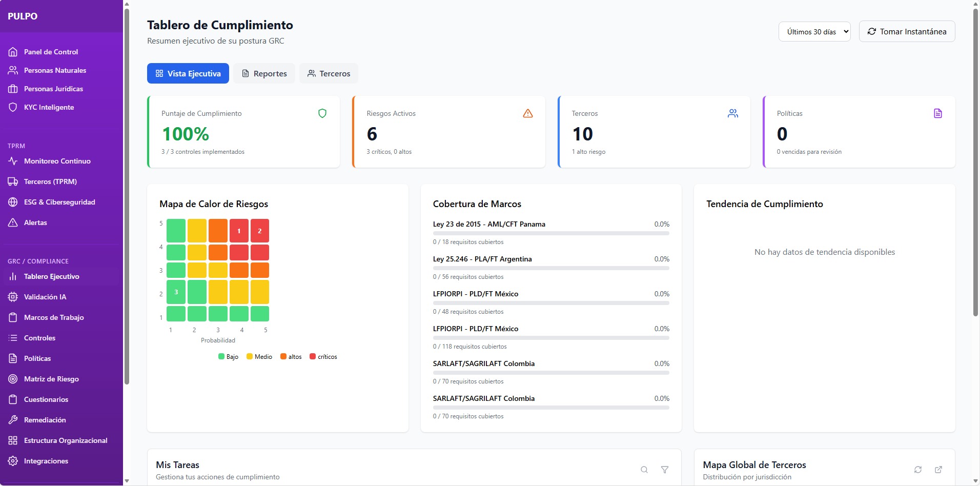Open the filter in Mis Tareas
Image resolution: width=980 pixels, height=486 pixels.
click(664, 470)
